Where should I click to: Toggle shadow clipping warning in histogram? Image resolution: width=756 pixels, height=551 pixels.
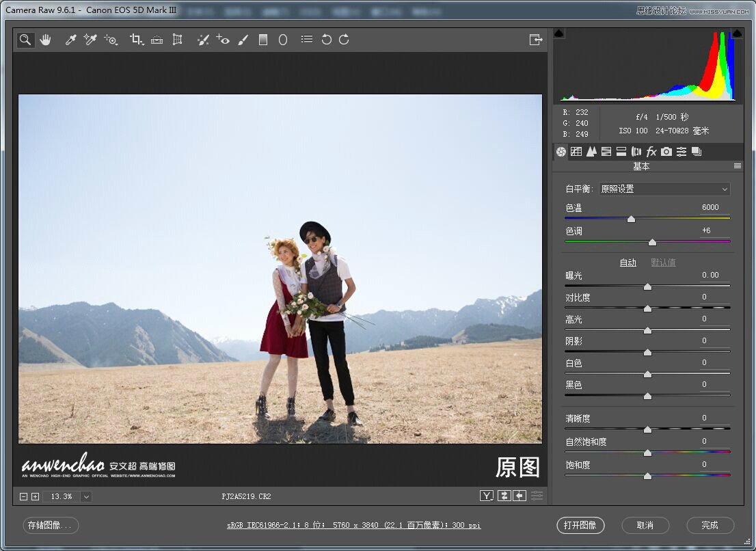(x=559, y=33)
